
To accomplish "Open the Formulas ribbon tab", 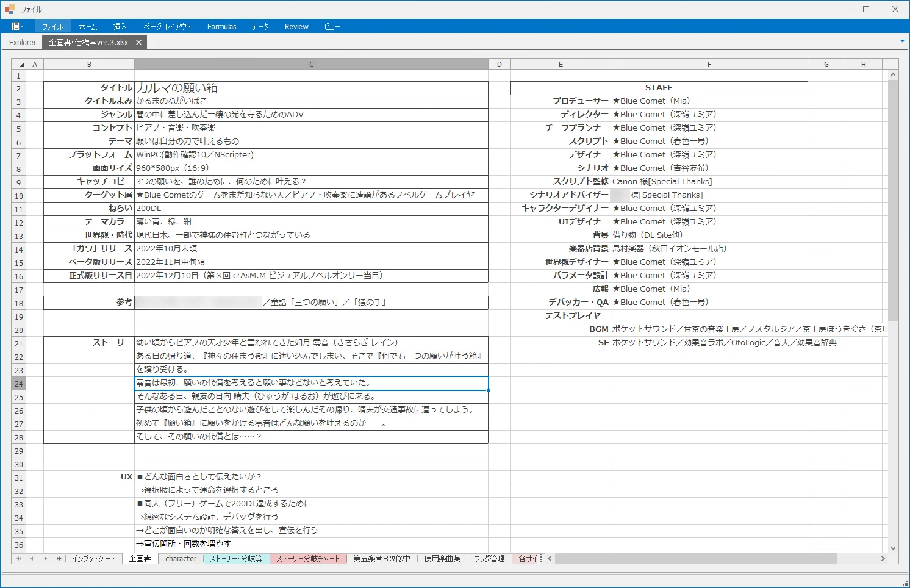I will [222, 26].
